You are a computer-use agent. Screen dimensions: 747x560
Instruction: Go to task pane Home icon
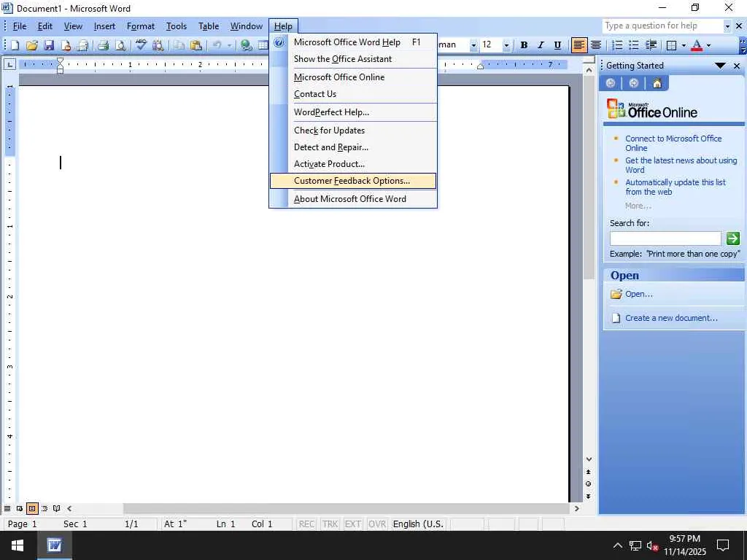click(657, 83)
